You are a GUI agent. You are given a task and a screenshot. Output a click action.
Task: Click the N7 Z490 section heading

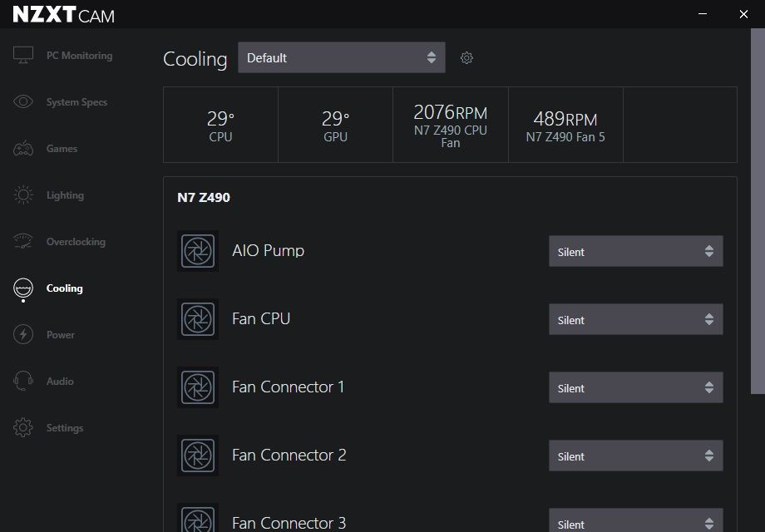pos(204,198)
